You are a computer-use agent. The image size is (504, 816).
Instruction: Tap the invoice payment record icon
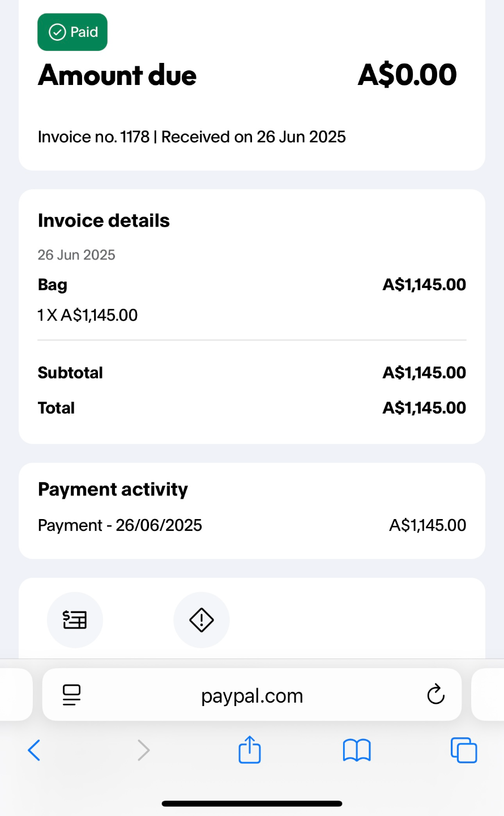point(75,620)
